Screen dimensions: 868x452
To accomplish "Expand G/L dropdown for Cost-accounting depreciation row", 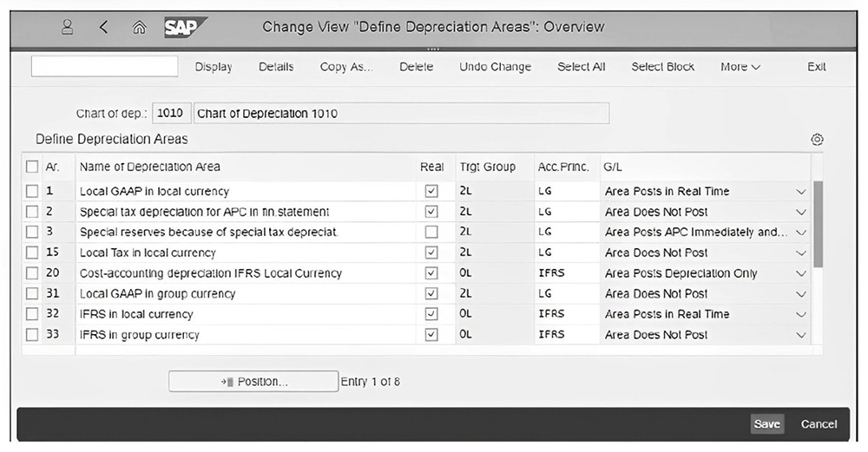I will coord(800,274).
